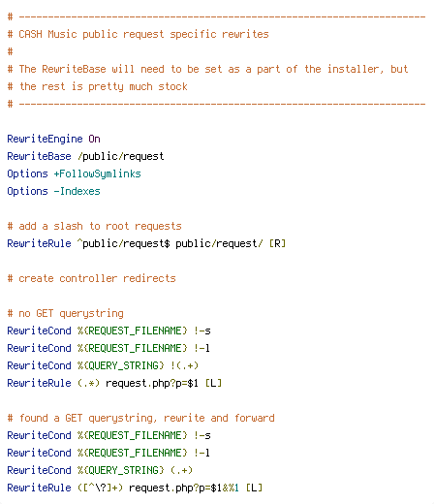This screenshot has width=434, height=504.
Task: Click the -Indexes option text
Action: tap(77, 191)
